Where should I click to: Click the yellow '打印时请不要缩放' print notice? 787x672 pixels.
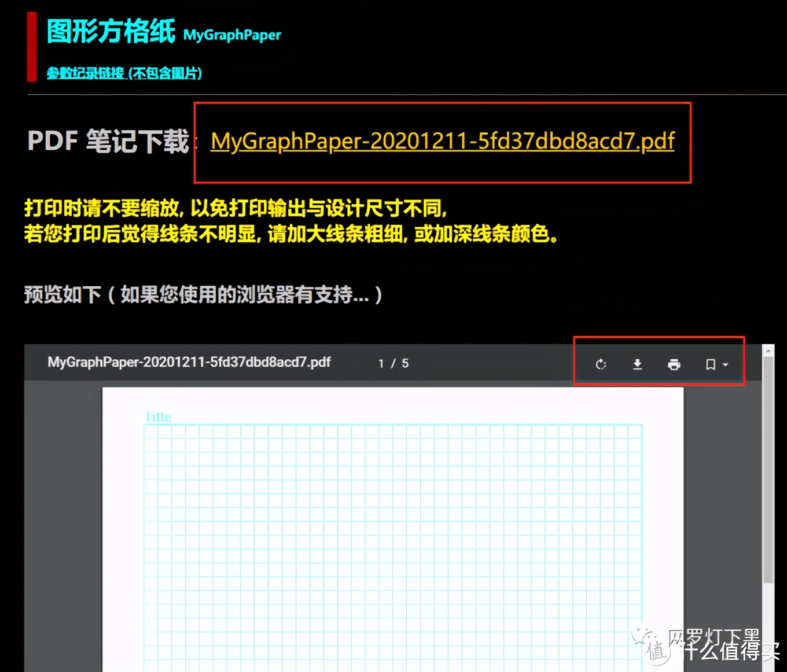point(236,208)
